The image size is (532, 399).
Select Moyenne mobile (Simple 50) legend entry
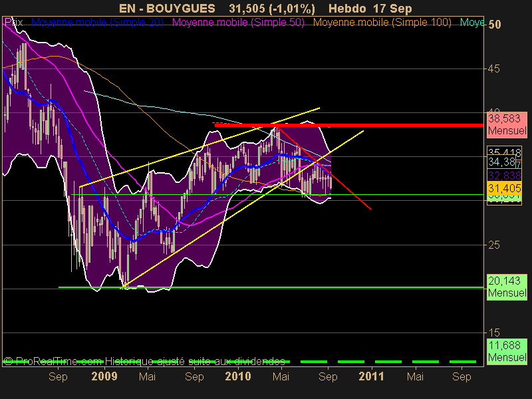tap(238, 23)
